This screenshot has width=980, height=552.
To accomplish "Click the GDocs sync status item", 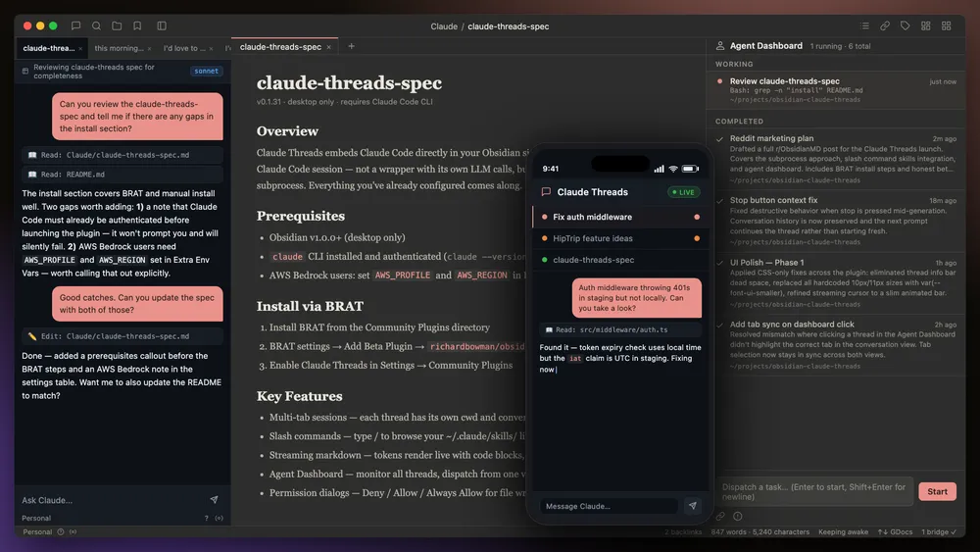I will pyautogui.click(x=895, y=532).
